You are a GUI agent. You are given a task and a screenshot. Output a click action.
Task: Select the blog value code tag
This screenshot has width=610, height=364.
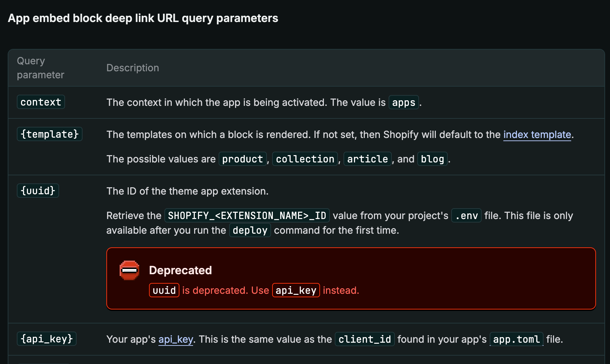(x=432, y=159)
